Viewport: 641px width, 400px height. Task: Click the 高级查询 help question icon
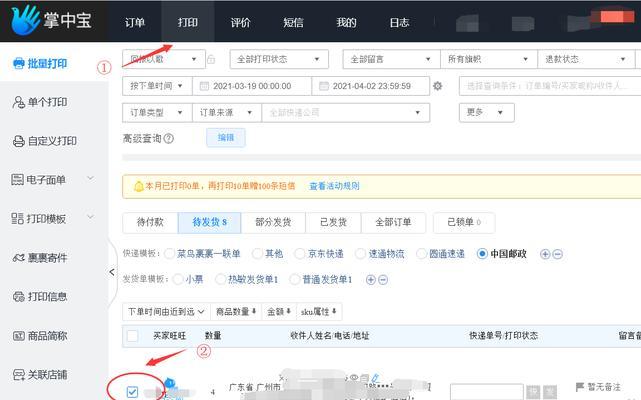point(168,139)
